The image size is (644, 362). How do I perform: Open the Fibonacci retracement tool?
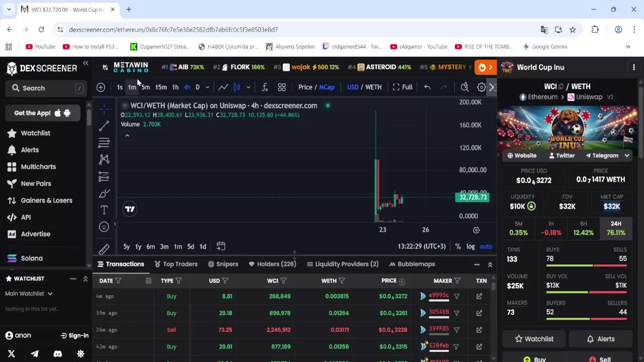104,143
